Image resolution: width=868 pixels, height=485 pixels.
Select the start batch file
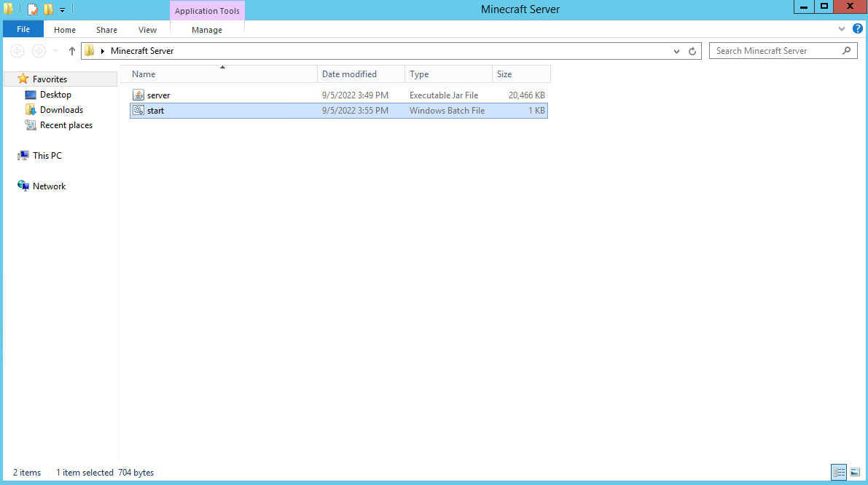pyautogui.click(x=339, y=111)
